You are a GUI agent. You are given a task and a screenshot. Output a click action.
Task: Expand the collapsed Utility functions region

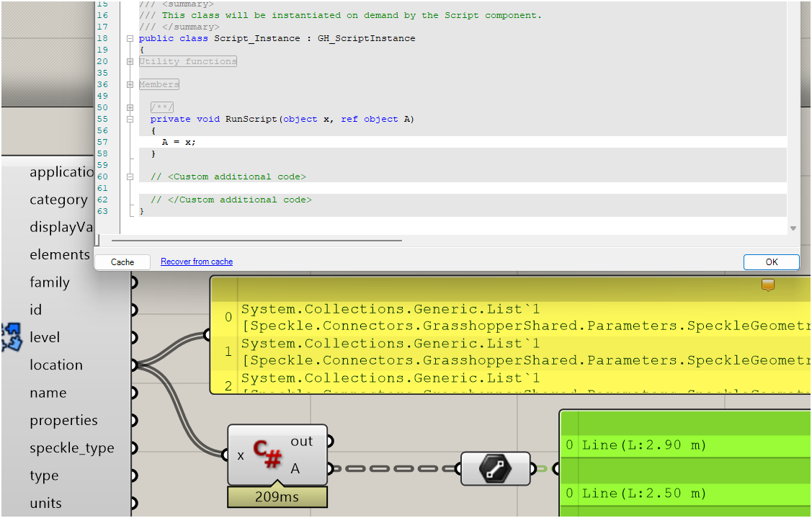click(x=130, y=61)
